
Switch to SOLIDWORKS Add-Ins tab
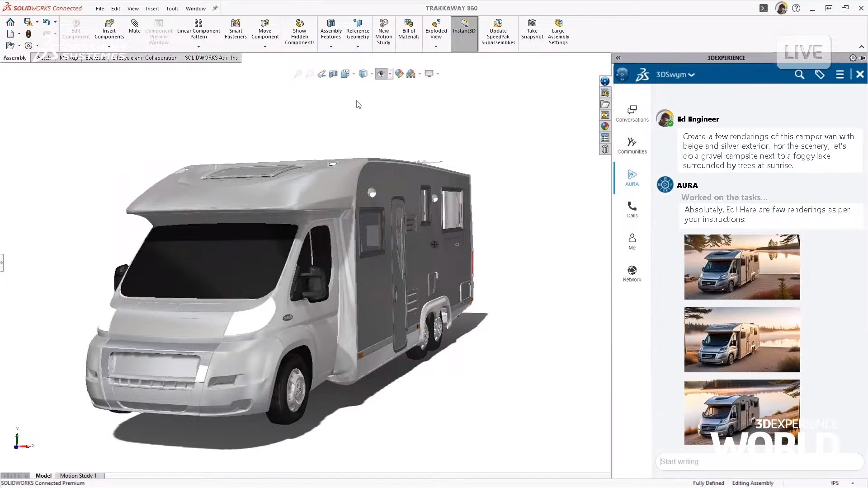pos(211,58)
